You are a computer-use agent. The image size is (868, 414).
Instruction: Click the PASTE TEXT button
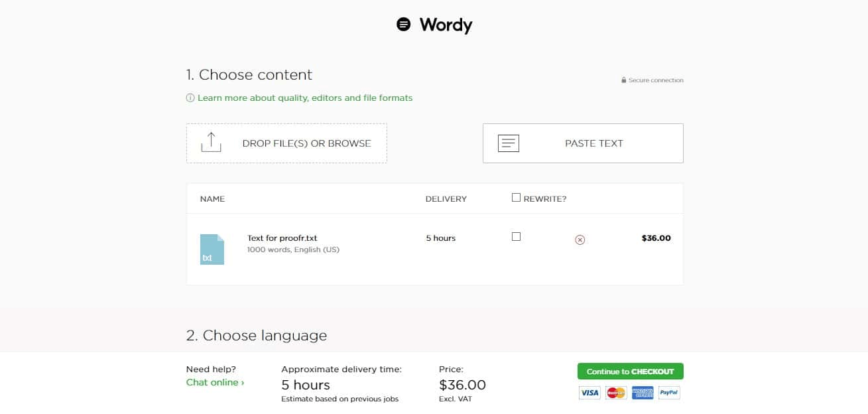pyautogui.click(x=582, y=143)
